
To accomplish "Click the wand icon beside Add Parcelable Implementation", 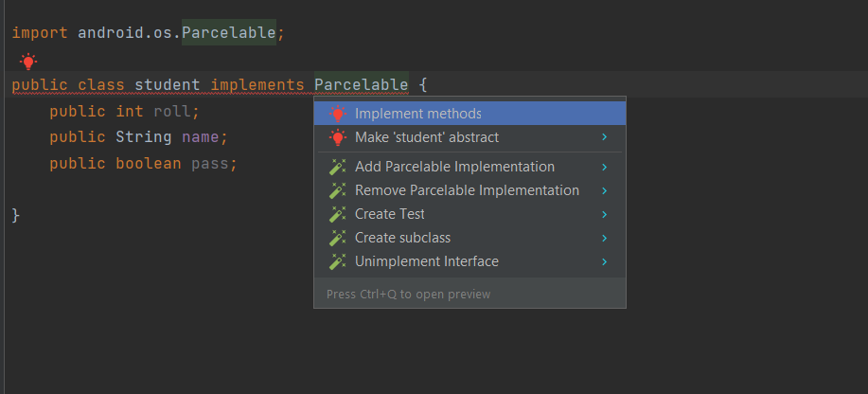I will pos(338,167).
